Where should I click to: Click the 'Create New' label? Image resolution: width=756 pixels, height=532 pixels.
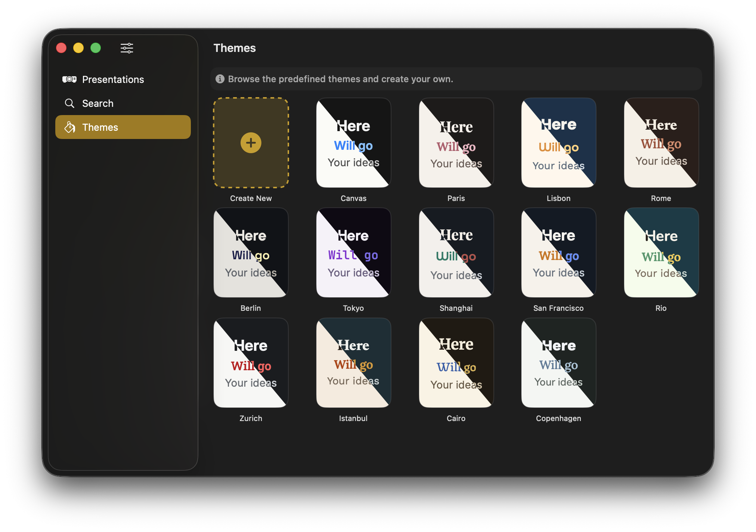(251, 198)
